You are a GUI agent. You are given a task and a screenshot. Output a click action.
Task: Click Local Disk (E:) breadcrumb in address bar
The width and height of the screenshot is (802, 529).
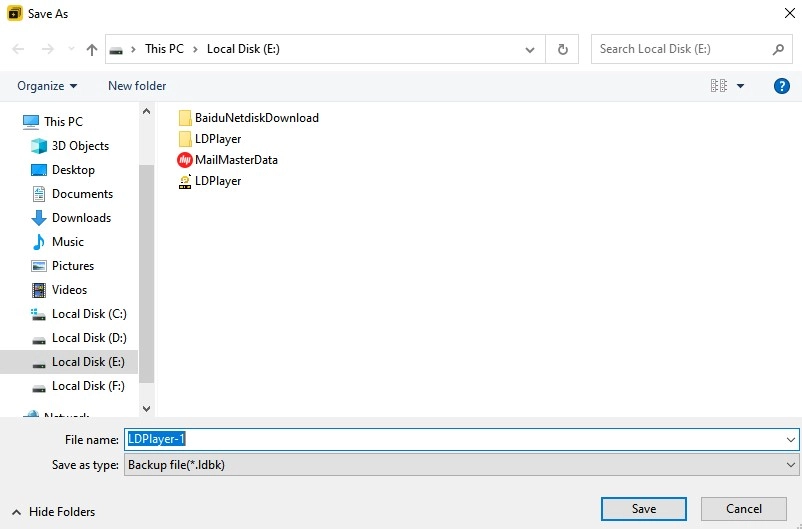(243, 49)
